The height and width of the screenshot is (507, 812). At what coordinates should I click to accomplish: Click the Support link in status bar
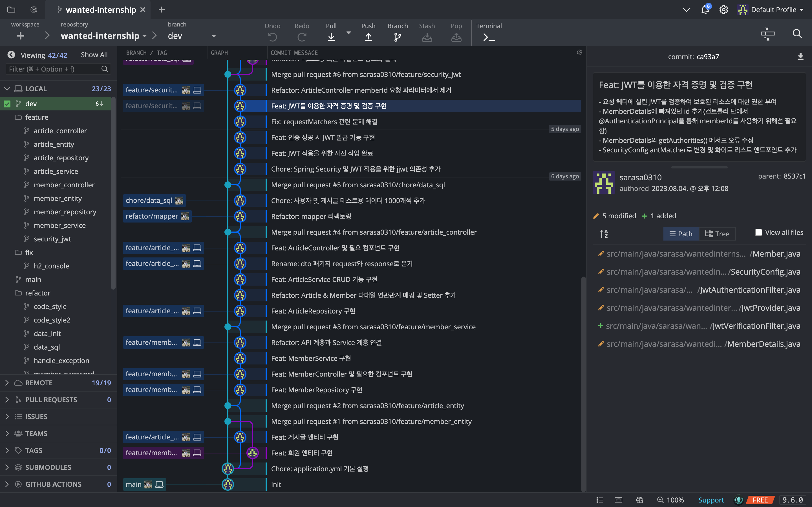(711, 500)
